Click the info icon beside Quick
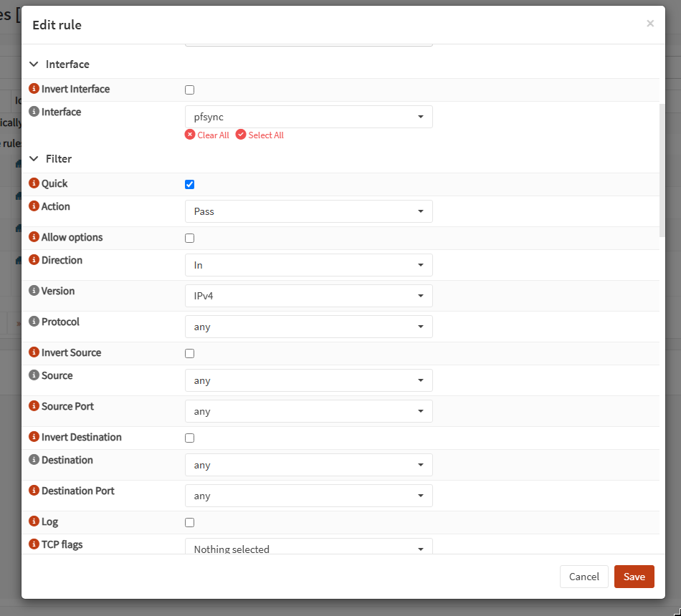This screenshot has width=681, height=616. coord(34,183)
